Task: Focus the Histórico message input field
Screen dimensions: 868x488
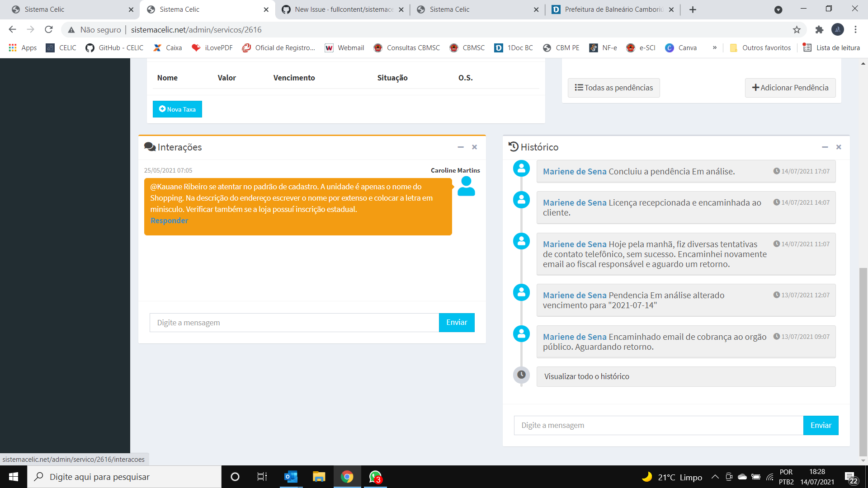Action: (x=659, y=425)
